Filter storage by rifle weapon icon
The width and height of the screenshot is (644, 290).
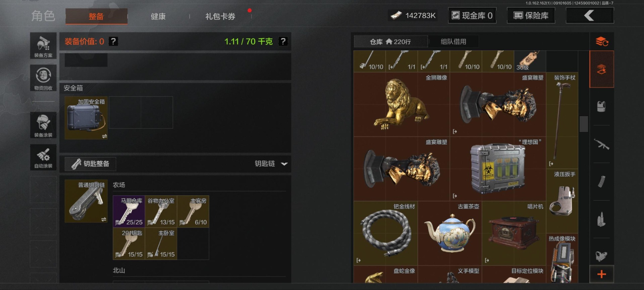[x=601, y=144]
